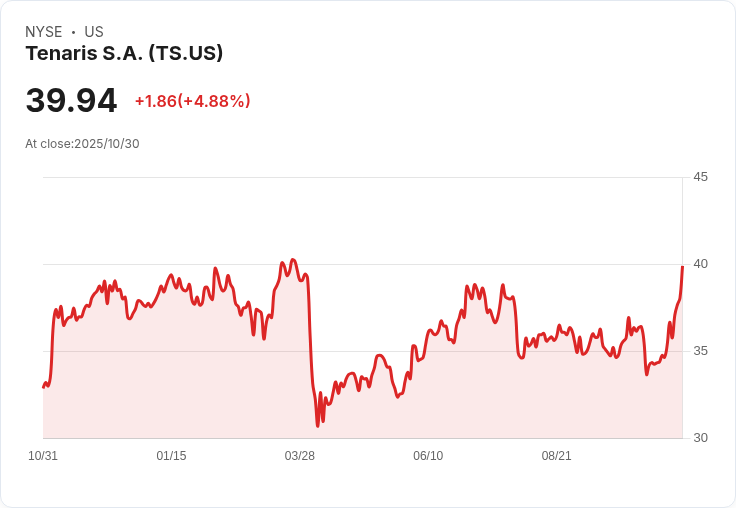Click the 45 price axis label
736x508 pixels.
700,177
